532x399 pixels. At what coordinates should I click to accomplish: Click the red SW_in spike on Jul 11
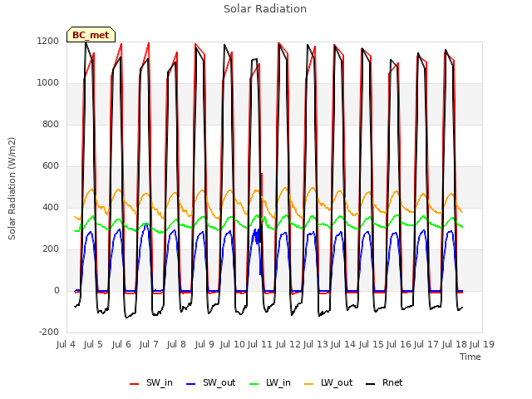point(262,197)
